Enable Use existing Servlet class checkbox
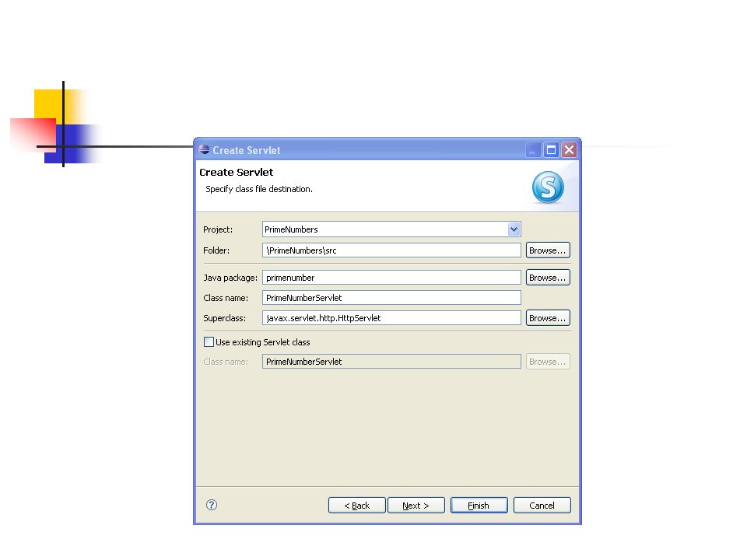The width and height of the screenshot is (747, 560). (x=209, y=342)
